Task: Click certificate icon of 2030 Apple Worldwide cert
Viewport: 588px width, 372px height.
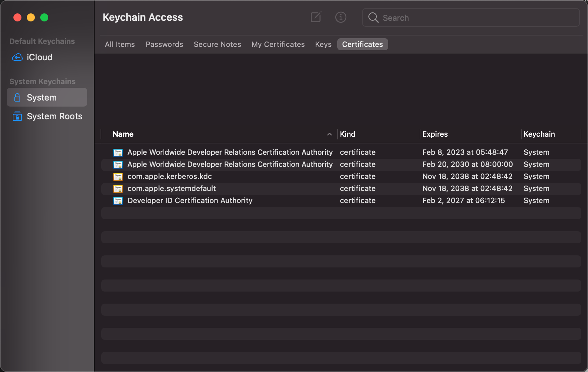Action: (x=118, y=165)
